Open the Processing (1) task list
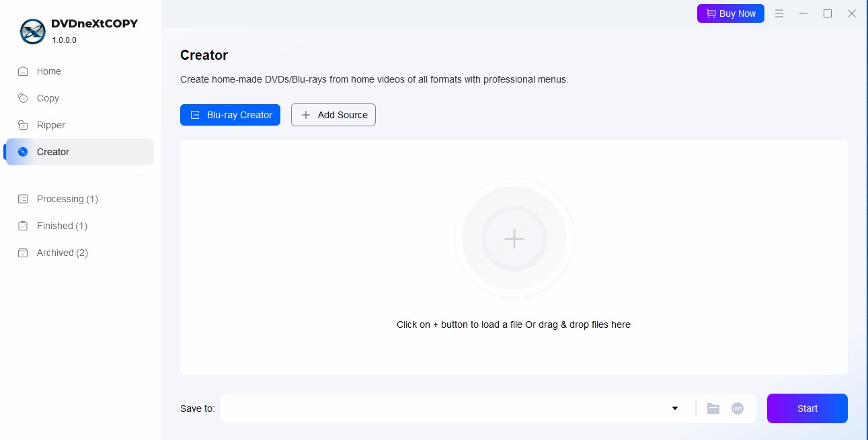Image resolution: width=868 pixels, height=440 pixels. 67,199
